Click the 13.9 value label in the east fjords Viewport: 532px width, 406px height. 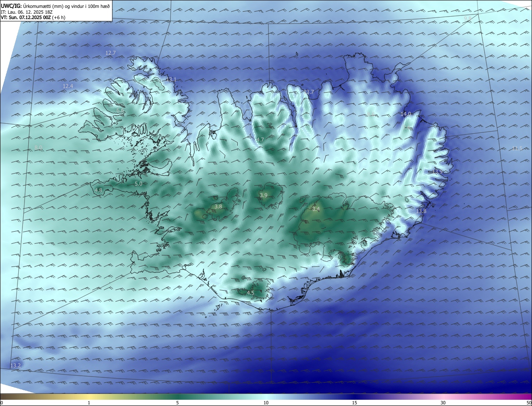coord(438,171)
